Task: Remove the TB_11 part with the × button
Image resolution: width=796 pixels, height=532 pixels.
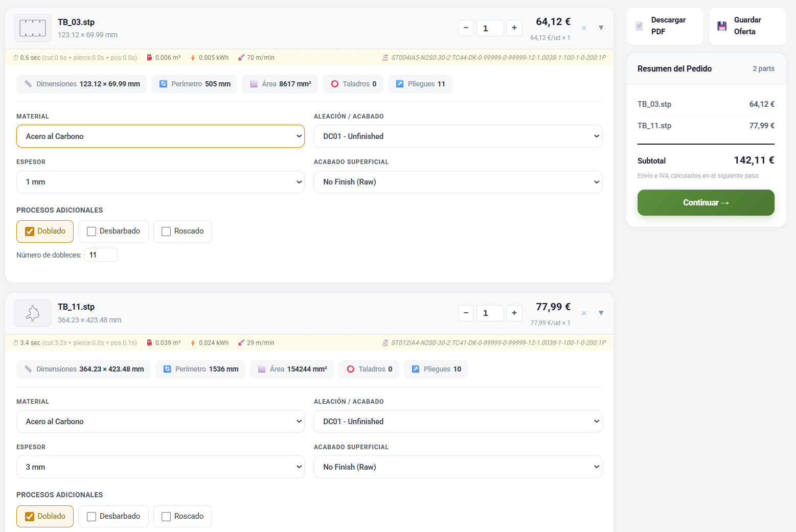Action: 583,313
